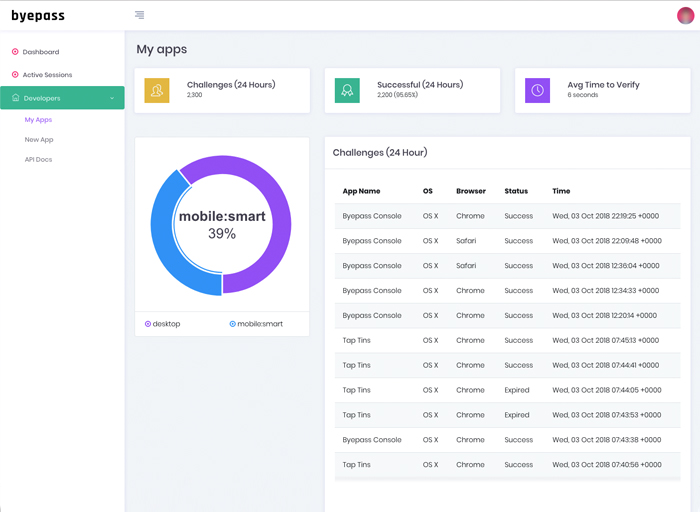Open the user profile avatar

pyautogui.click(x=685, y=15)
